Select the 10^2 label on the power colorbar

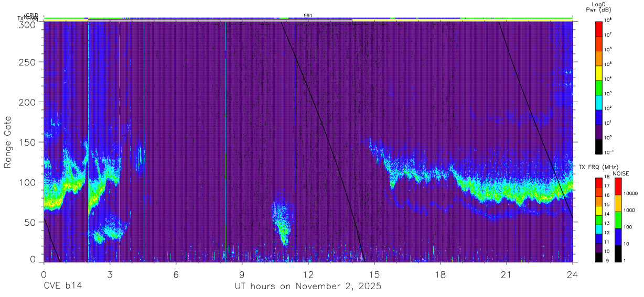[x=608, y=108]
